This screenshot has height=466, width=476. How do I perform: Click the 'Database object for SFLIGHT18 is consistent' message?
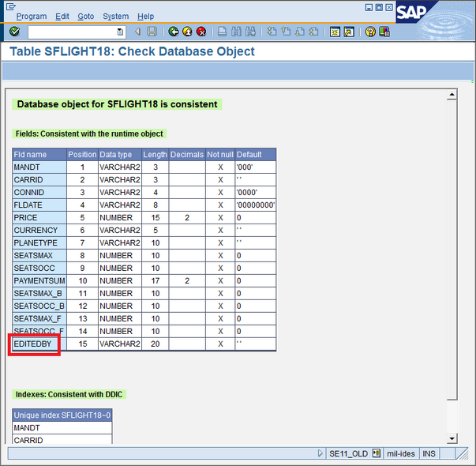click(x=117, y=104)
